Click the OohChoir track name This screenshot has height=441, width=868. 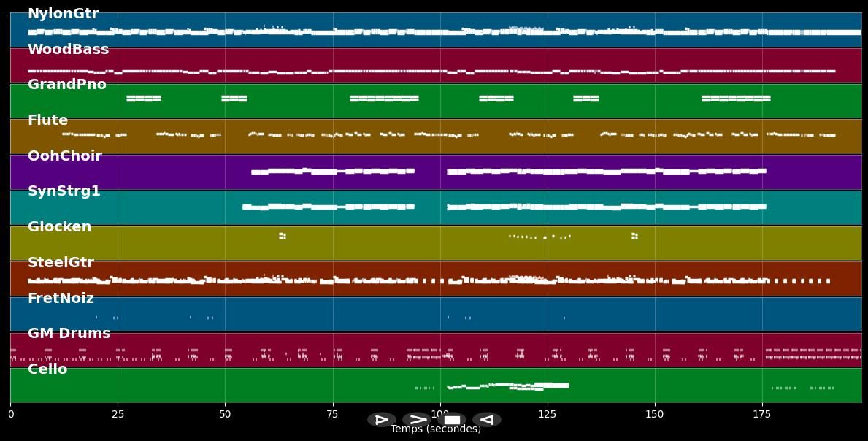(65, 156)
